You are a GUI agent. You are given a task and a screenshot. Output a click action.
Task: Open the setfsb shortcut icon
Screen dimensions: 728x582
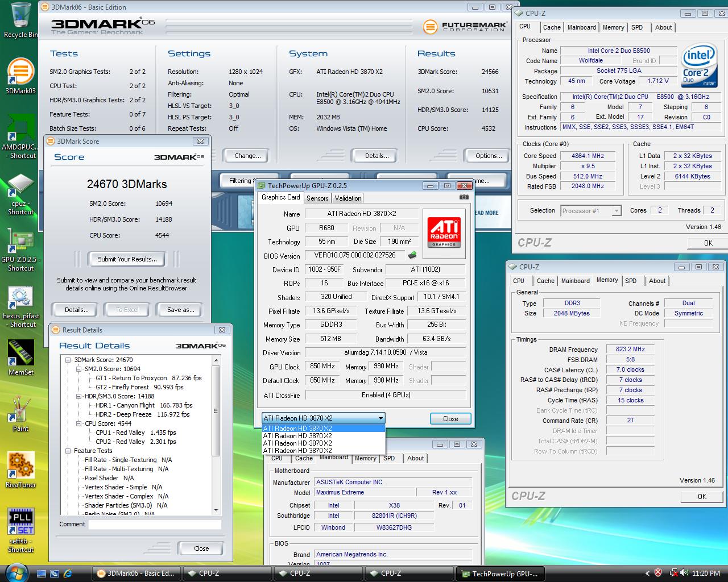(x=20, y=531)
